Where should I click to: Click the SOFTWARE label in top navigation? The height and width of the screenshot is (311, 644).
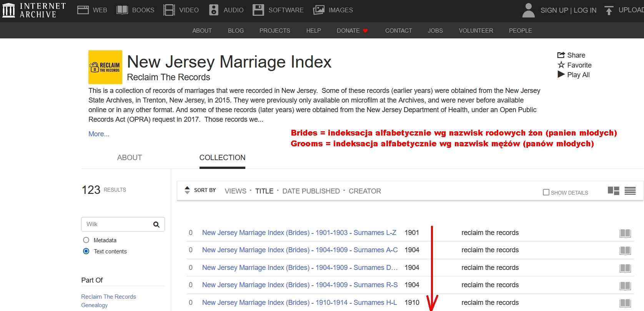(286, 10)
